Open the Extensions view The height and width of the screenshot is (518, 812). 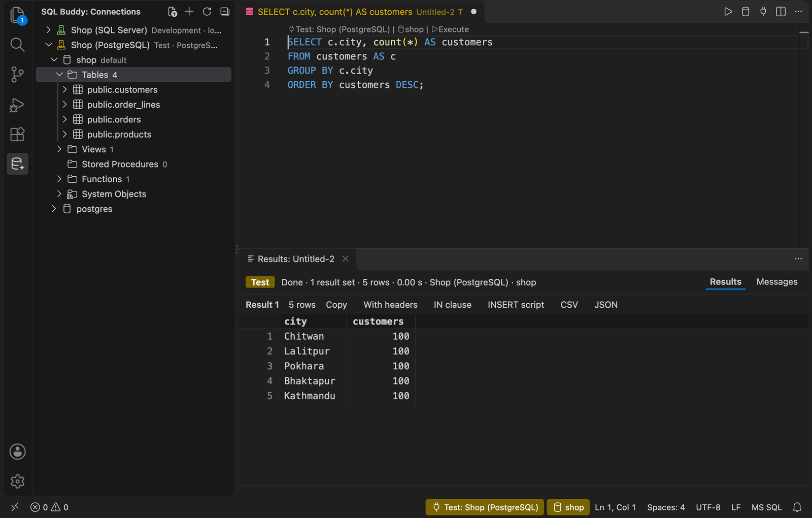[17, 134]
